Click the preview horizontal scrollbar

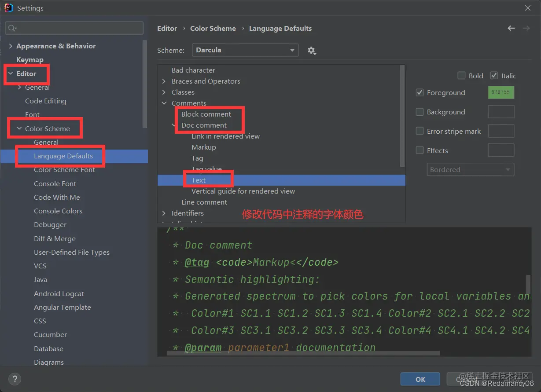coord(303,353)
